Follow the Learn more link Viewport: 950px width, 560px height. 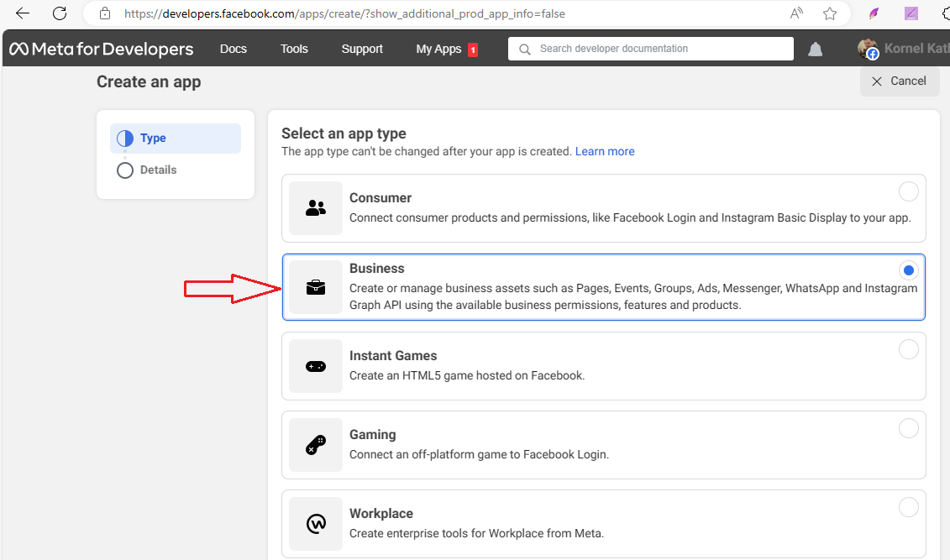[605, 152]
